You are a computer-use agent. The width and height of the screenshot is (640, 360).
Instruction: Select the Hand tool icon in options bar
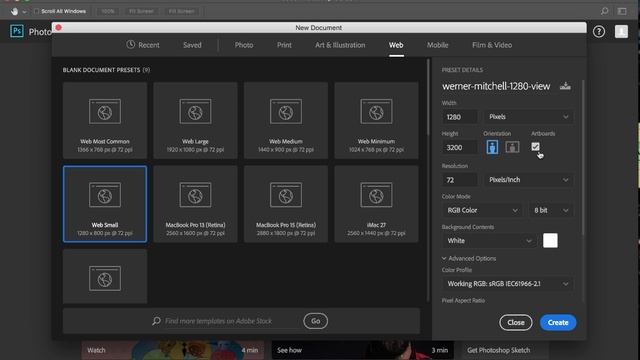15,11
